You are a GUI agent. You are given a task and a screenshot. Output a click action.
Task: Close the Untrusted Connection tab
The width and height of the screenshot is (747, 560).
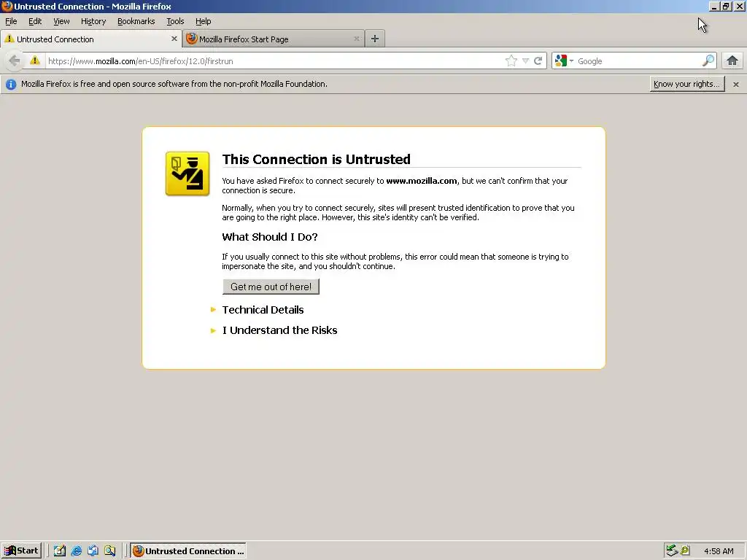coord(174,39)
